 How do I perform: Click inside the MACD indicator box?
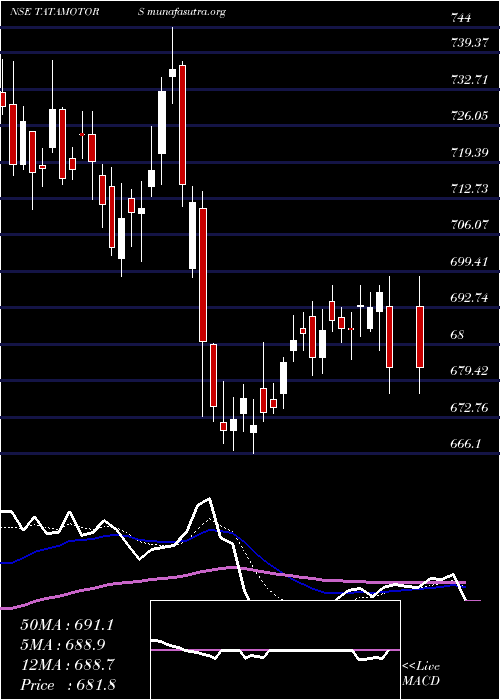(275, 650)
